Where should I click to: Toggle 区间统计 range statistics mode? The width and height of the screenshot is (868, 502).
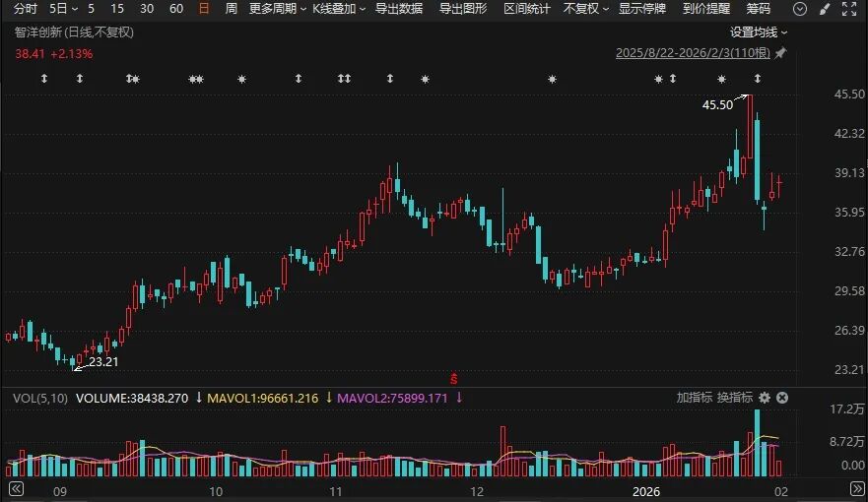(527, 9)
